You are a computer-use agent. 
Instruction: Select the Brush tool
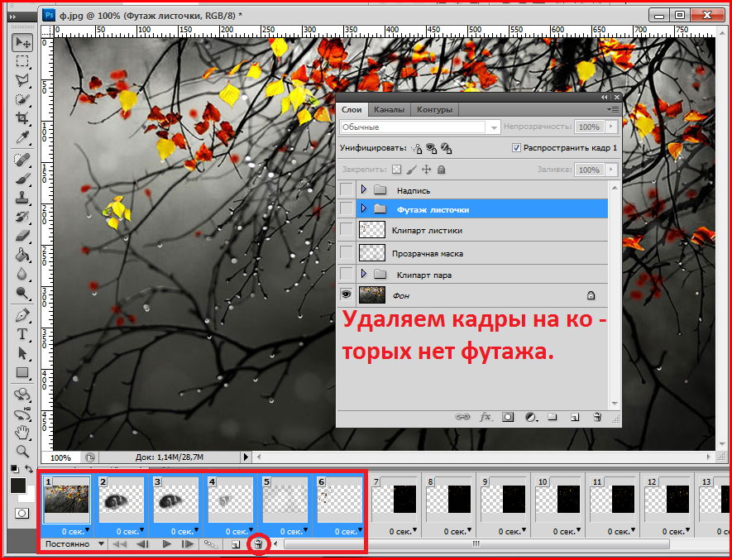click(x=22, y=179)
